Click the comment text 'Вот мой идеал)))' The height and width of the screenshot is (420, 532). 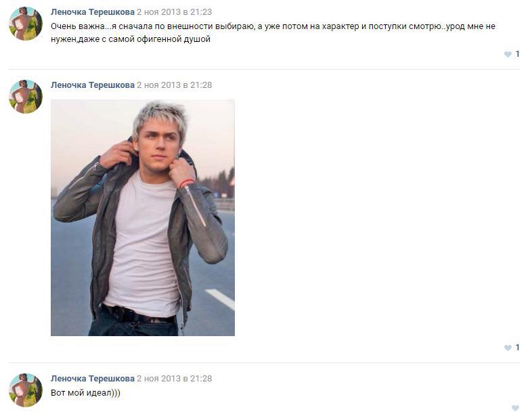(x=85, y=393)
